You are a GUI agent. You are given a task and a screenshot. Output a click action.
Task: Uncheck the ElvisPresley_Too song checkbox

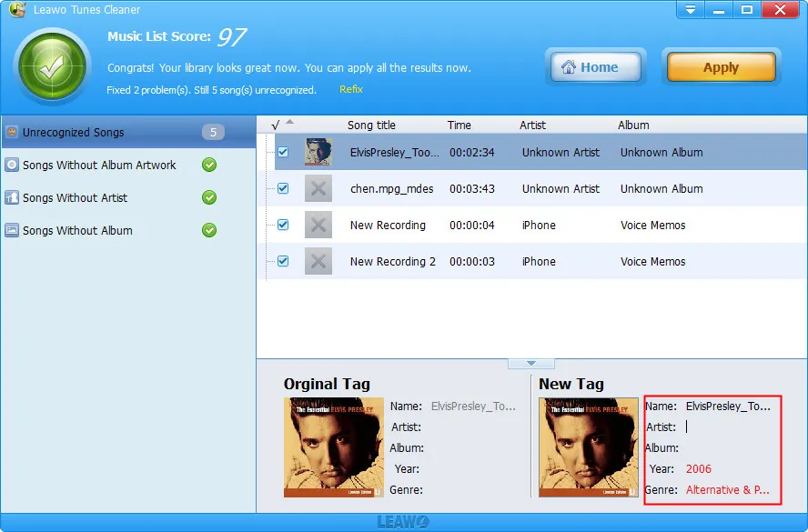point(283,152)
